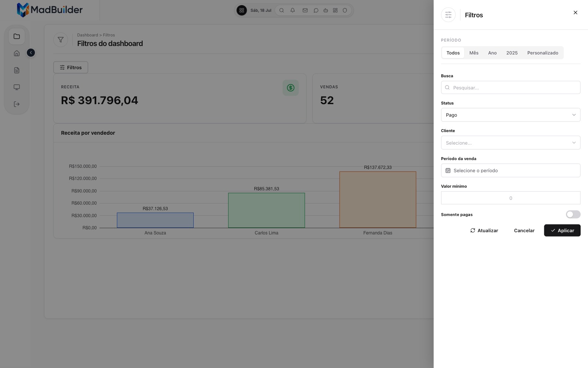Toggle the Somente pagas switch
The width and height of the screenshot is (588, 368).
(573, 214)
